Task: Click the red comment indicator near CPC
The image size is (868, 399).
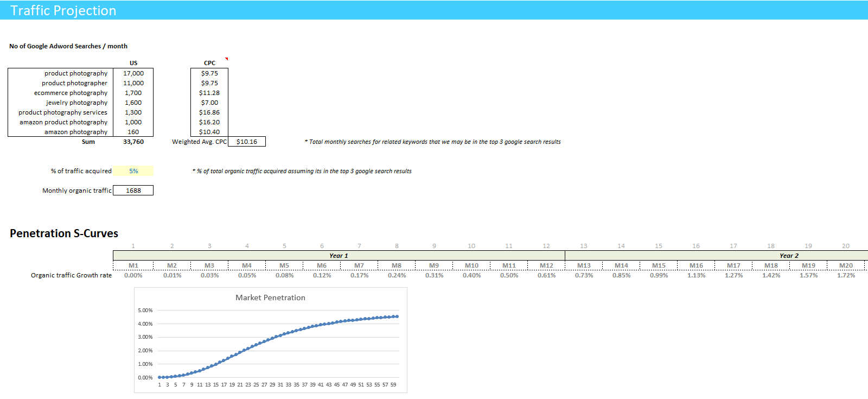Action: pos(226,59)
